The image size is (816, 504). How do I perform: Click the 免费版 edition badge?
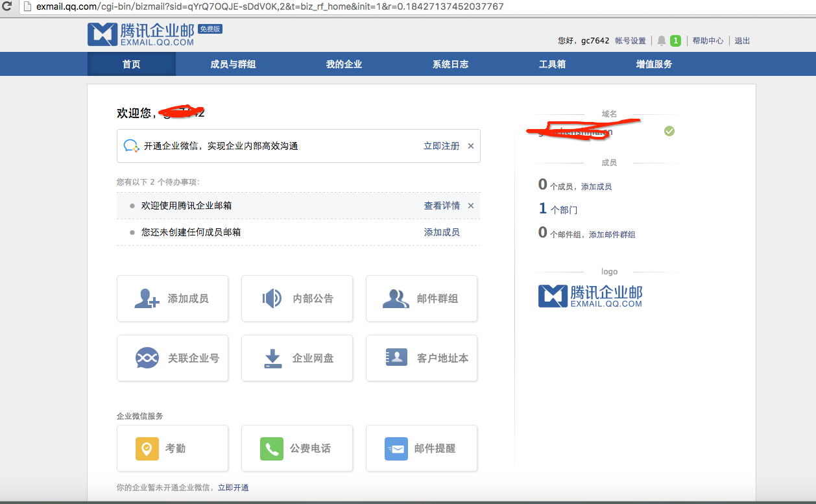point(210,29)
